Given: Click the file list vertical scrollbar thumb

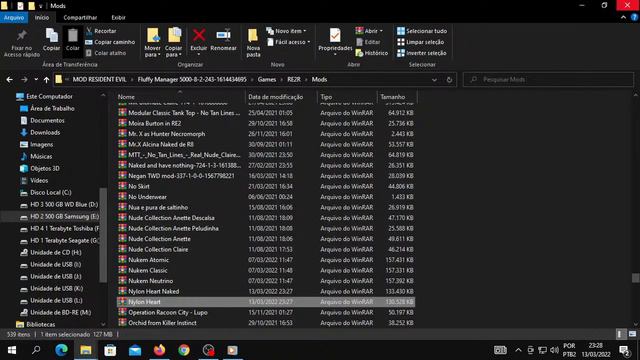Looking at the screenshot, I should [x=636, y=278].
